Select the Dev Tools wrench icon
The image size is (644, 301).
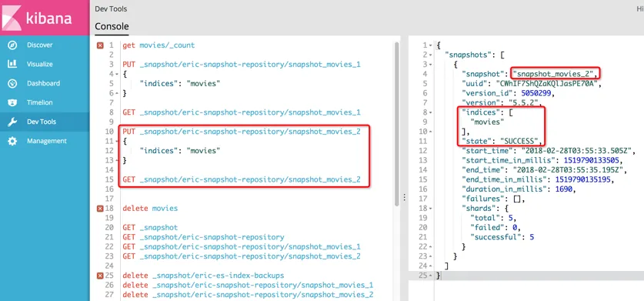tap(12, 122)
